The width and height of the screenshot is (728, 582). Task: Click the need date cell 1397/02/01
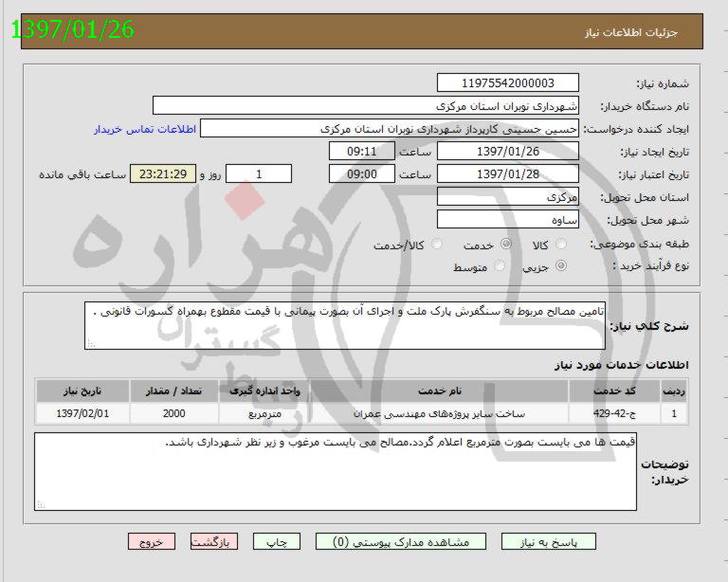[x=82, y=413]
